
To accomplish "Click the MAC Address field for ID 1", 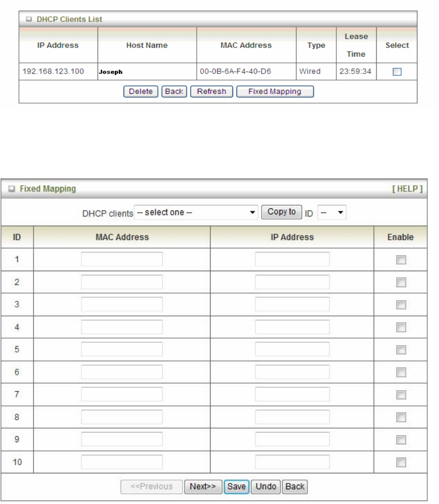I will tap(122, 259).
